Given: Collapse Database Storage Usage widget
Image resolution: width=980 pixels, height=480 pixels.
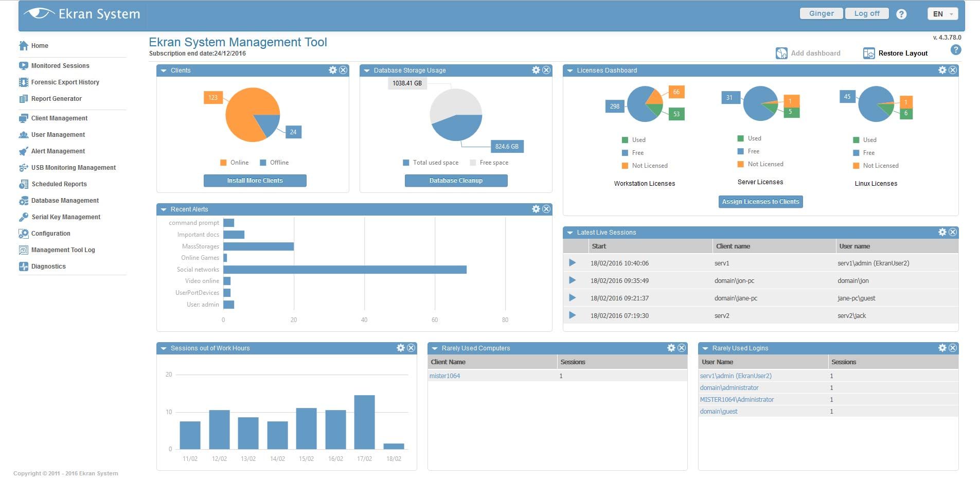Looking at the screenshot, I should pyautogui.click(x=367, y=70).
